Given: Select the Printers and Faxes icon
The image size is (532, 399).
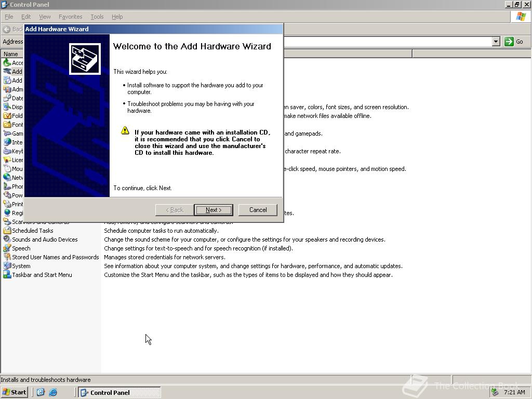Looking at the screenshot, I should coord(7,204).
